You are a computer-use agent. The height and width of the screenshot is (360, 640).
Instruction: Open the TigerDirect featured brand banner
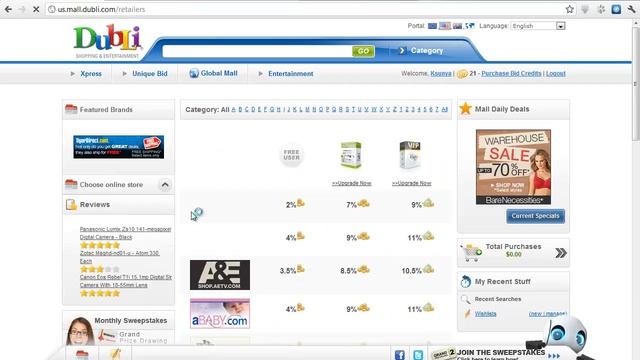click(118, 147)
